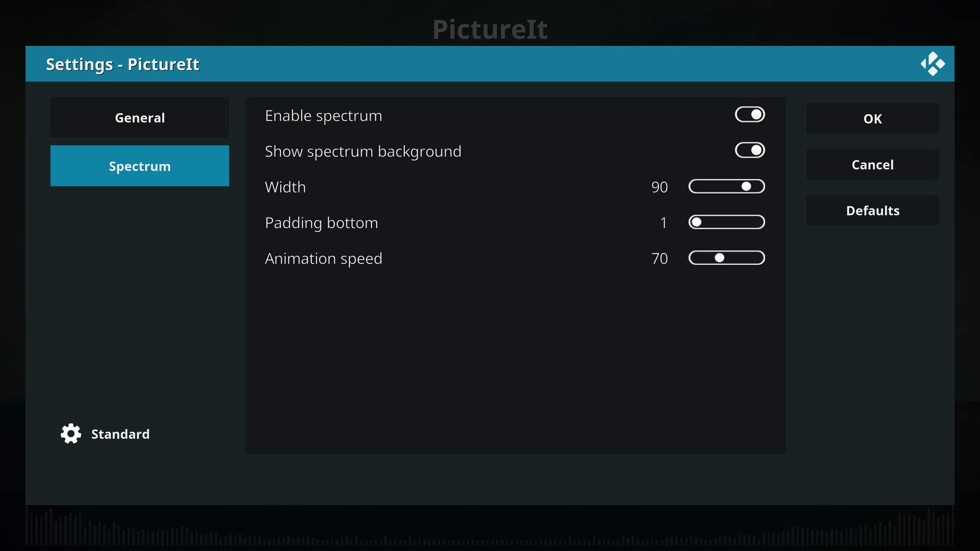Viewport: 980px width, 551px height.
Task: Cancel the settings dialog
Action: 872,165
